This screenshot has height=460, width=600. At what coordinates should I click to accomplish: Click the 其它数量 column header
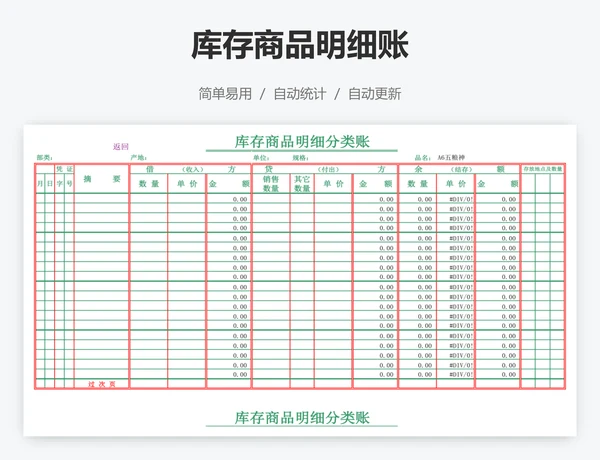302,184
